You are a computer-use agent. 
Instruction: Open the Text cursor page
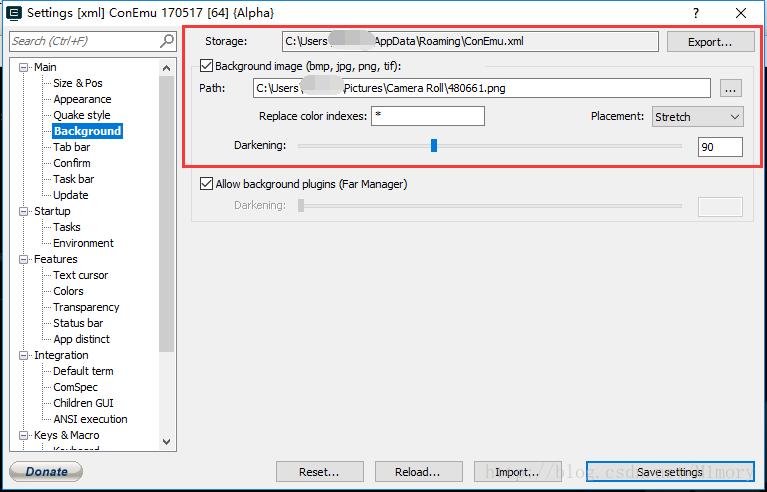(81, 275)
